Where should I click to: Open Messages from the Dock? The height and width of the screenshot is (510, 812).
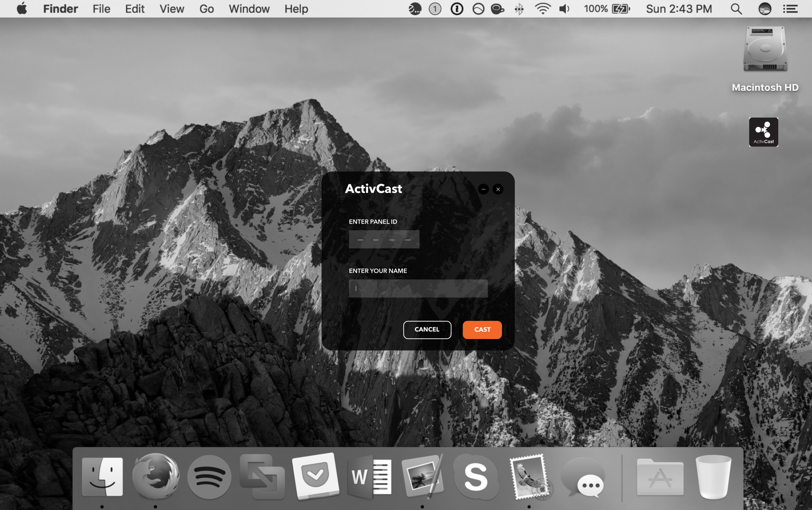pyautogui.click(x=583, y=477)
